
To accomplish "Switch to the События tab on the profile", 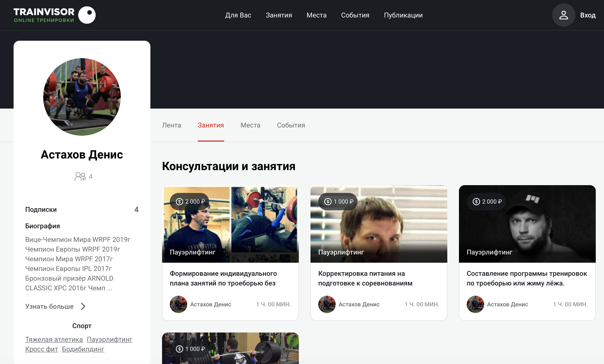I will (x=291, y=125).
